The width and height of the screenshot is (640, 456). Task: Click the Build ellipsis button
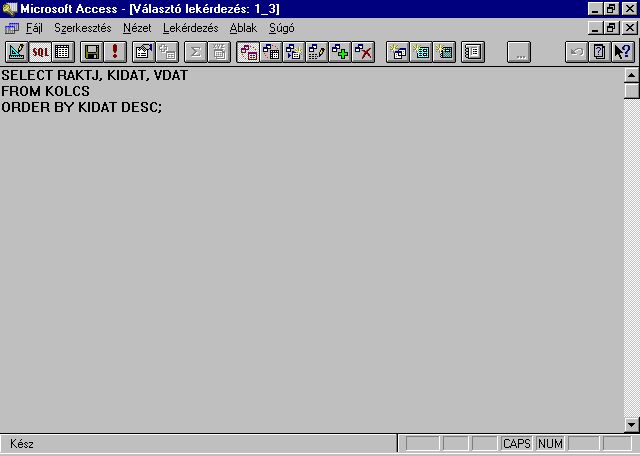click(519, 52)
